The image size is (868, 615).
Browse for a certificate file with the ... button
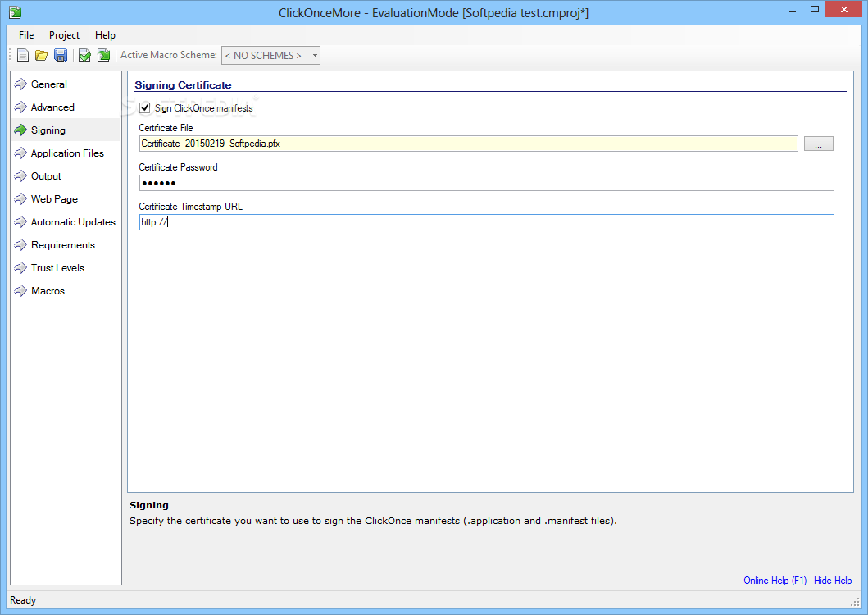[x=818, y=143]
